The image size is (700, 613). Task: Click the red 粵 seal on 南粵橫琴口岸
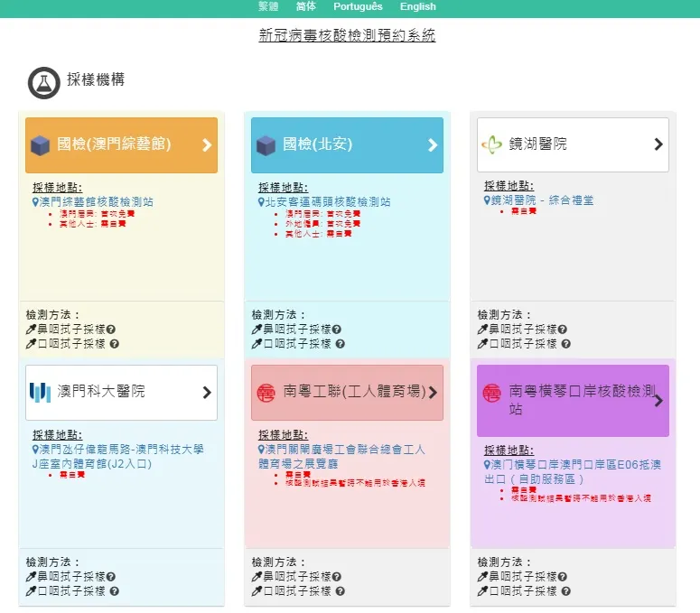[492, 393]
